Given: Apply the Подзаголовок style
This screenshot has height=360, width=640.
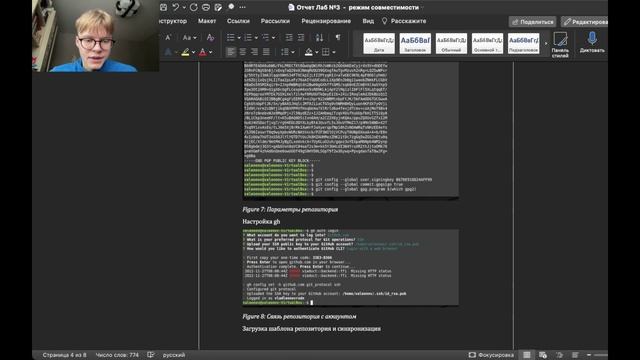Looking at the screenshot, I should (x=523, y=43).
